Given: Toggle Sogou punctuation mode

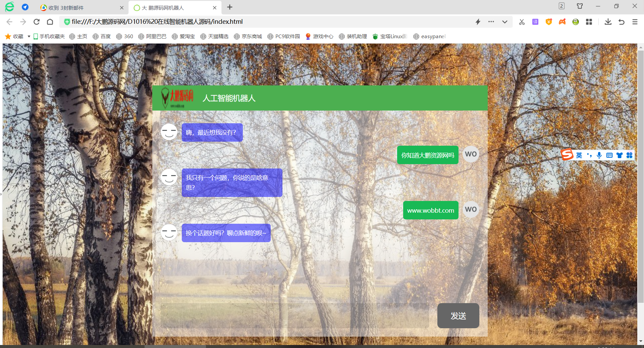Looking at the screenshot, I should click(x=589, y=155).
